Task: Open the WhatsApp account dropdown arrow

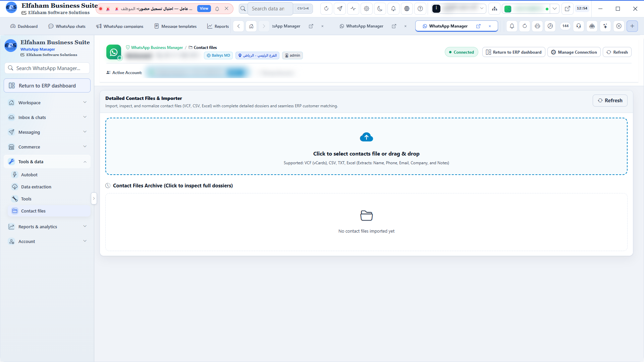Action: point(555,9)
